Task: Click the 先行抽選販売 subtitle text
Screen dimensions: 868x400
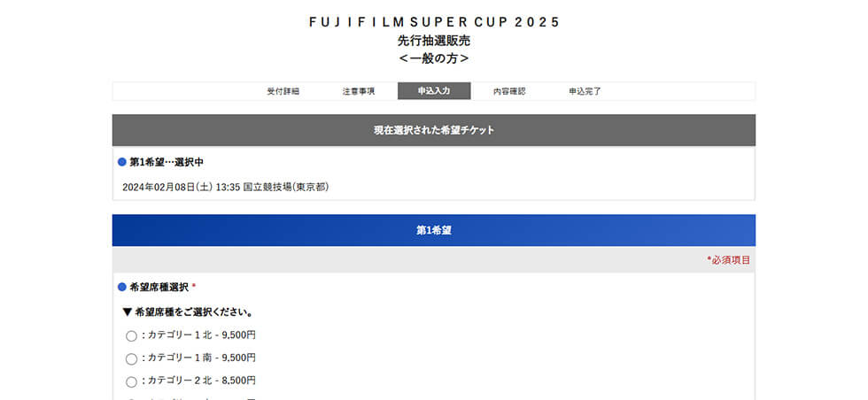Action: point(434,41)
